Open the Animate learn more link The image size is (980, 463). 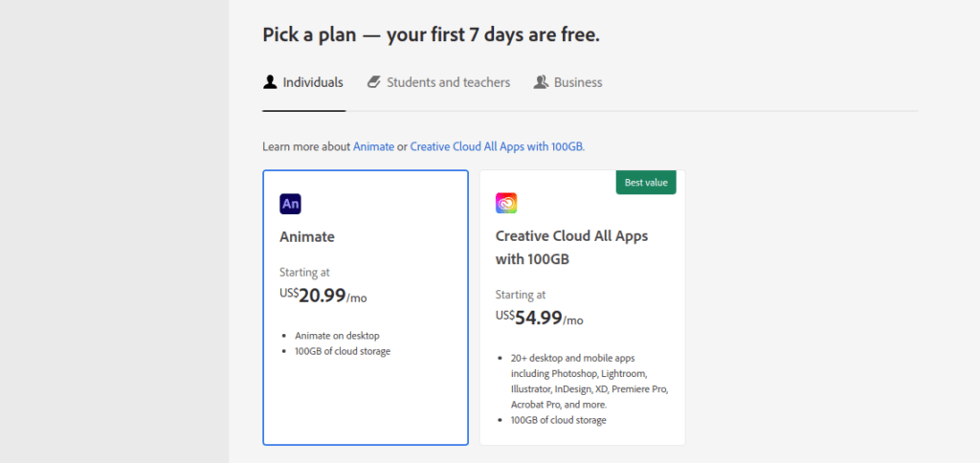(374, 146)
